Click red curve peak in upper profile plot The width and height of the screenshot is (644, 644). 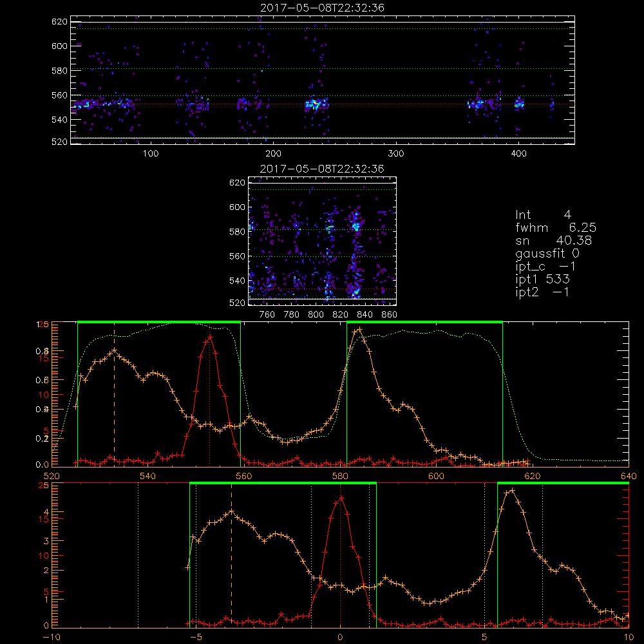point(211,337)
